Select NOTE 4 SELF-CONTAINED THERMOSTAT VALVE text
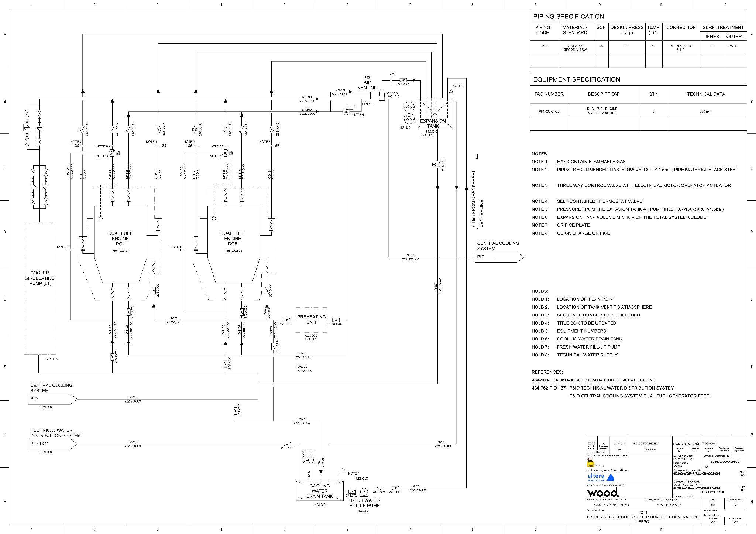Viewport: 756px width, 534px height. tap(599, 201)
